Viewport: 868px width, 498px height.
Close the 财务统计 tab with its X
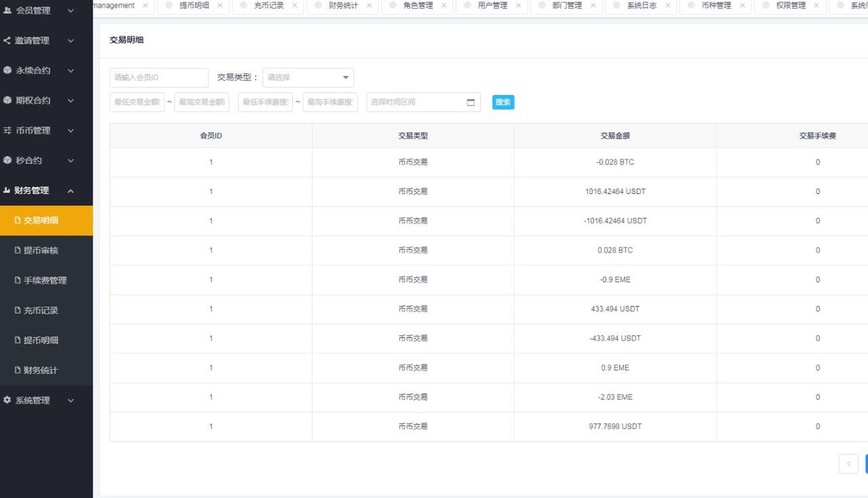click(369, 5)
